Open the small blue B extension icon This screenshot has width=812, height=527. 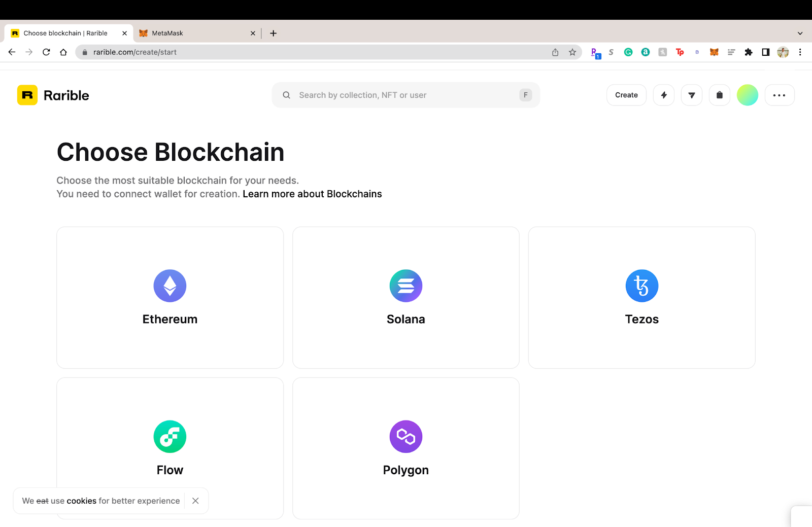coord(697,52)
